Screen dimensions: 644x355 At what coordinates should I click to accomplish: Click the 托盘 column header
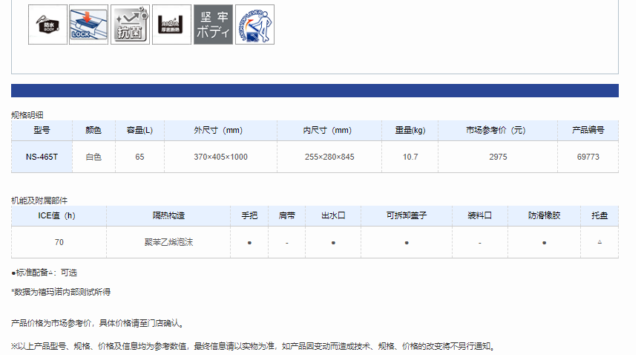pos(599,215)
